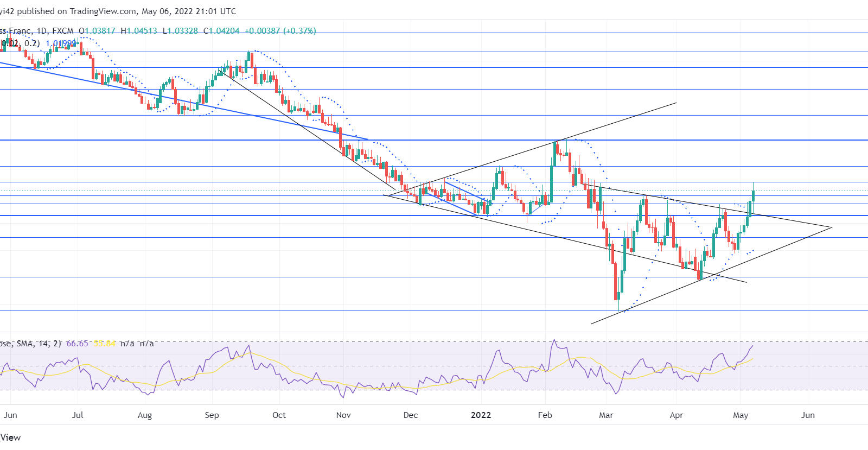Click the Nov label on the time axis

click(x=343, y=415)
